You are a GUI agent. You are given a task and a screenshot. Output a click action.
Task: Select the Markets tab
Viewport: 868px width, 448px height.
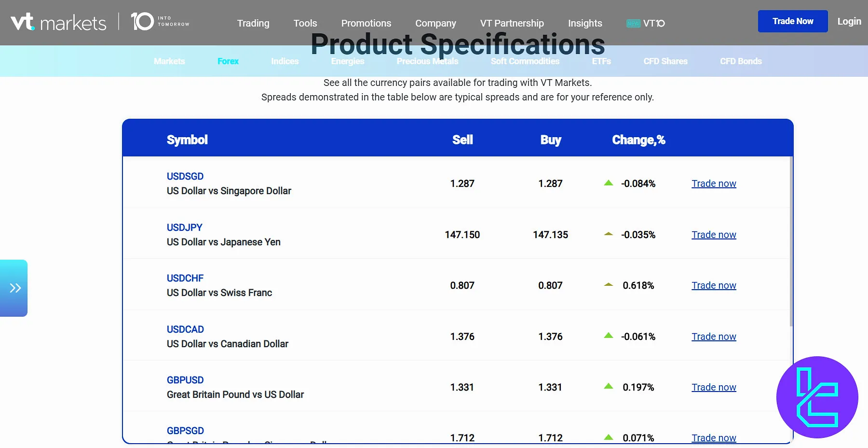pos(169,61)
